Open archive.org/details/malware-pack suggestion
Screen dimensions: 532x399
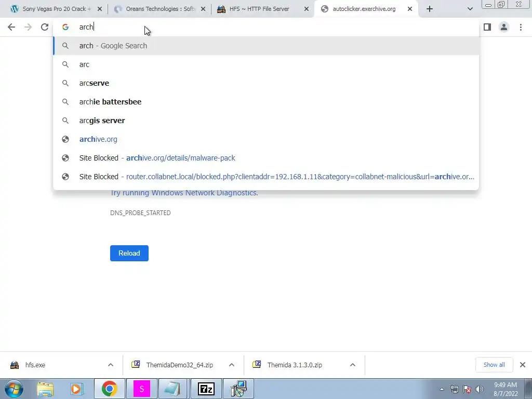tap(266, 158)
